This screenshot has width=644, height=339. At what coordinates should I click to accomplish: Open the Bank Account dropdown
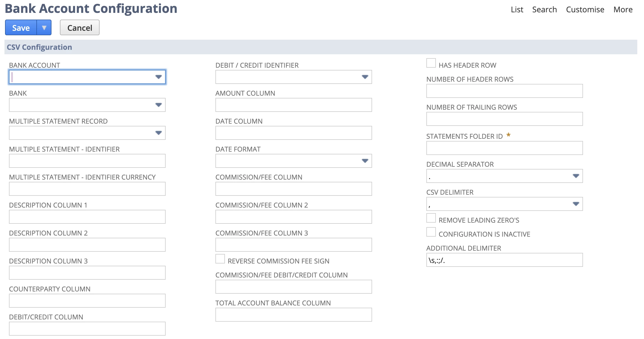pos(158,77)
